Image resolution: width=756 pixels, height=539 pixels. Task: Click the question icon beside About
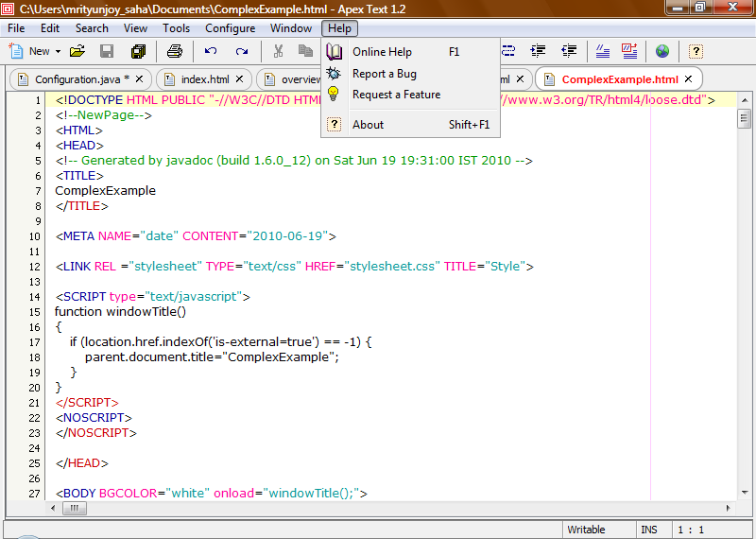tap(334, 125)
